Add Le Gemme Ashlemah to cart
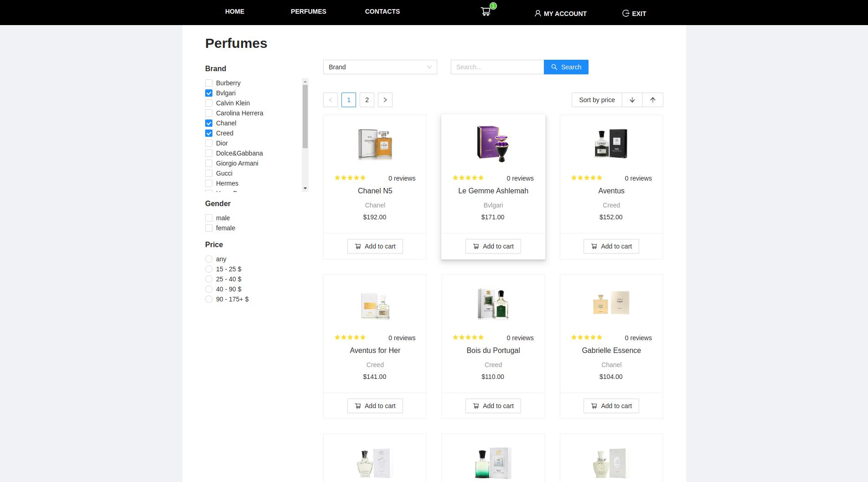The width and height of the screenshot is (868, 482). pyautogui.click(x=493, y=246)
